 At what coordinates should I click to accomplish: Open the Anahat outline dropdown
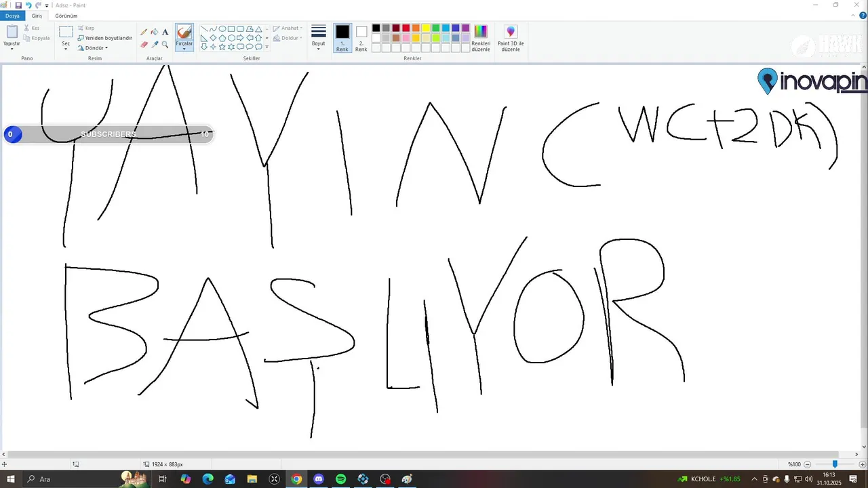288,28
